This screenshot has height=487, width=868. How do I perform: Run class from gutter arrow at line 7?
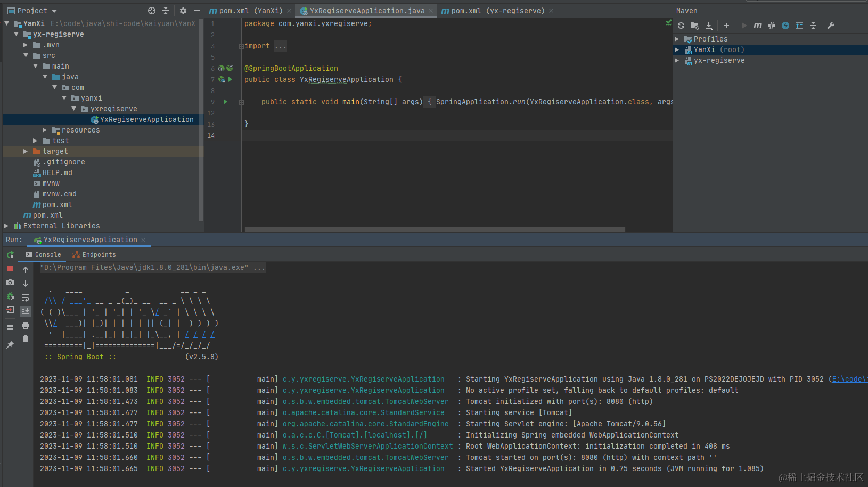tap(230, 79)
